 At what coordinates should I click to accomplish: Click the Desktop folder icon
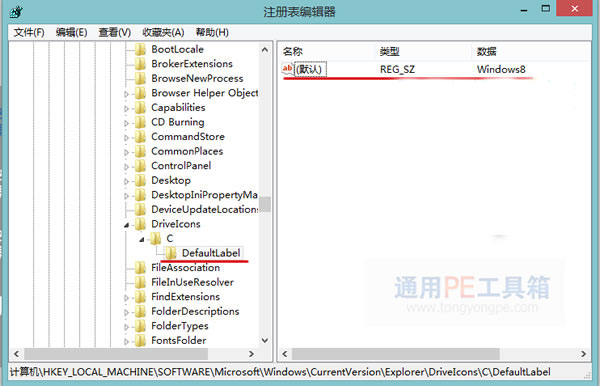click(x=140, y=180)
